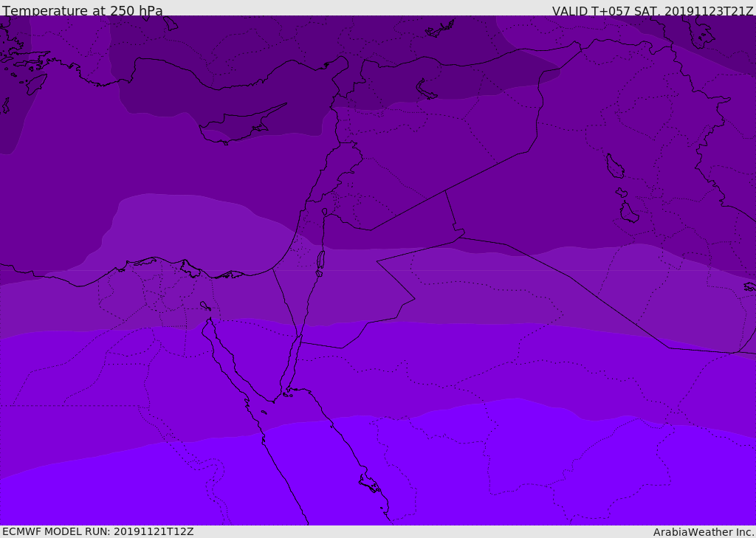Click the 'VALID T+057 SAT. 20191123T21Z' timestamp

click(653, 11)
